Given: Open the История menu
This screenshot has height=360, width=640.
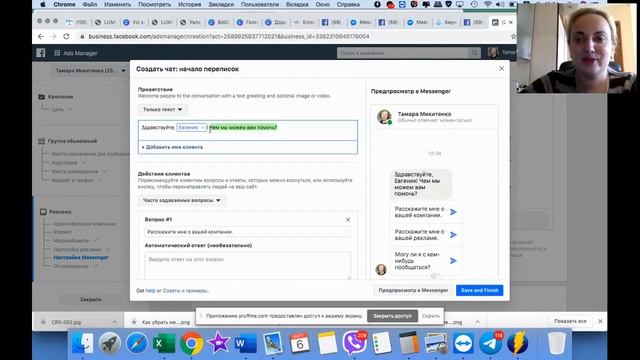Looking at the screenshot, I should pyautogui.click(x=189, y=4).
